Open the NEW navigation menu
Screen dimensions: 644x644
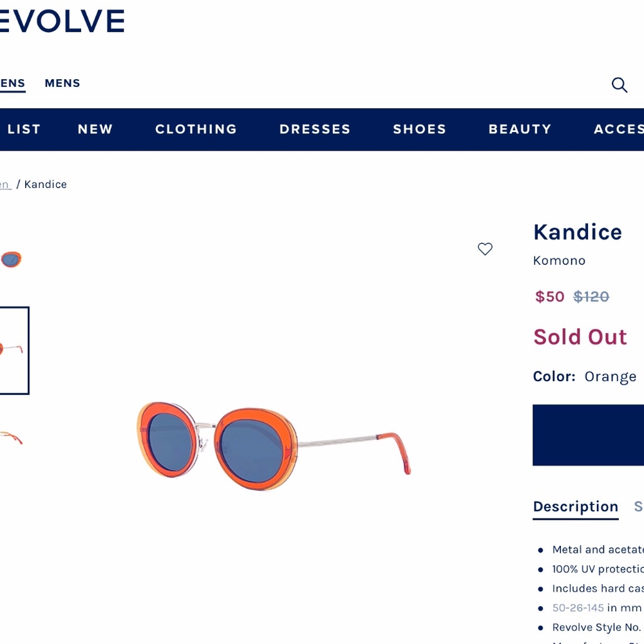95,129
